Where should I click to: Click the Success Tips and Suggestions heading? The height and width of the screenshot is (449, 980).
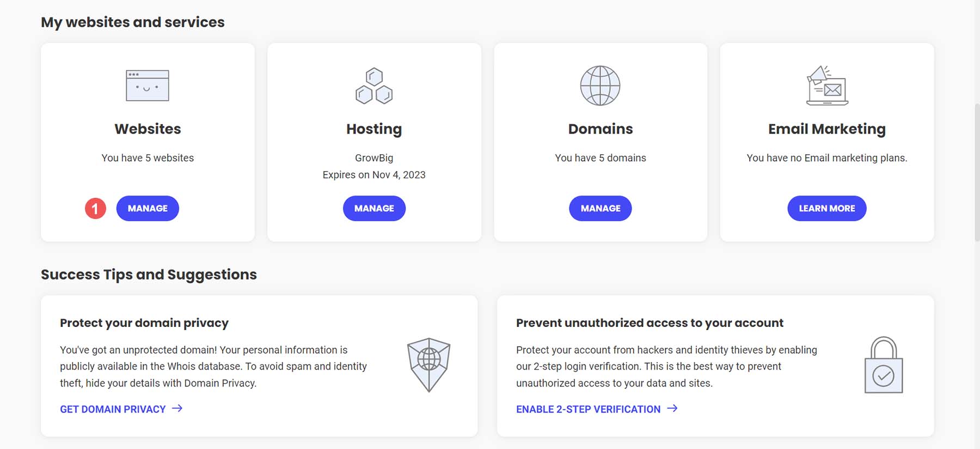point(149,274)
